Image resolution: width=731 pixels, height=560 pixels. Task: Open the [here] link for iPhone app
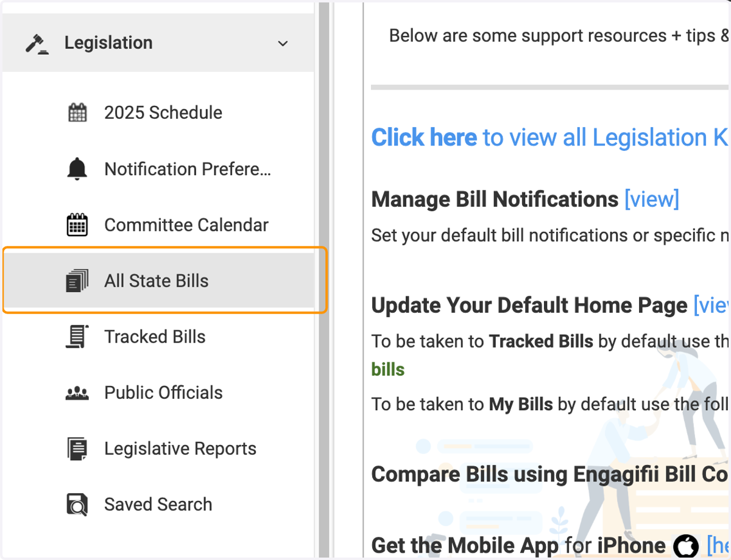coord(718,546)
